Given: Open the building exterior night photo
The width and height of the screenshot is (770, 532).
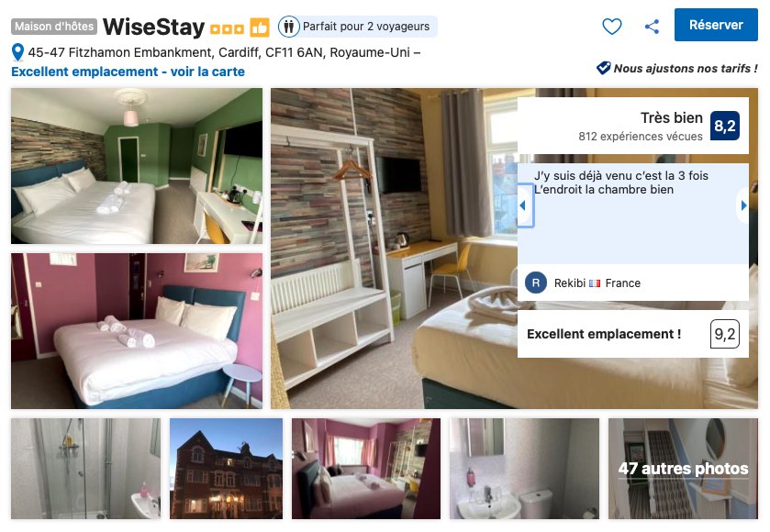Looking at the screenshot, I should 227,468.
